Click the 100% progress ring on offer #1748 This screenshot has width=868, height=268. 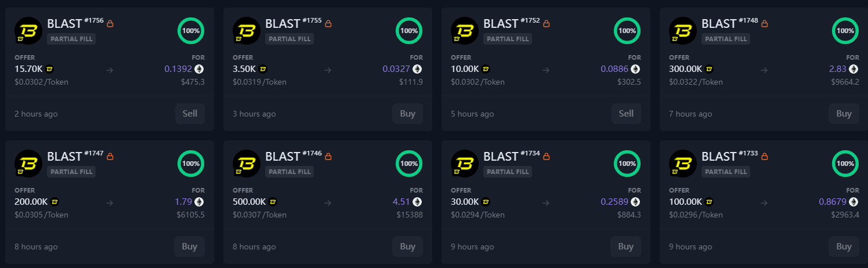click(x=845, y=31)
